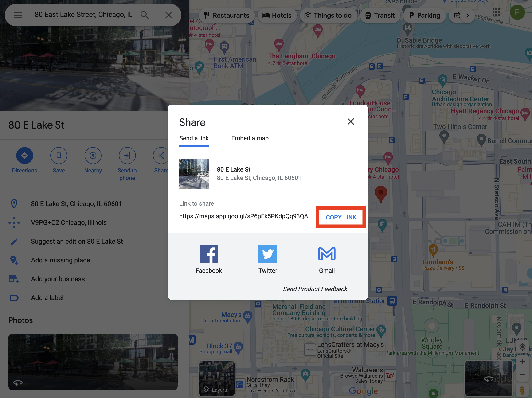Click the Macy's shopping marker

click(x=247, y=317)
